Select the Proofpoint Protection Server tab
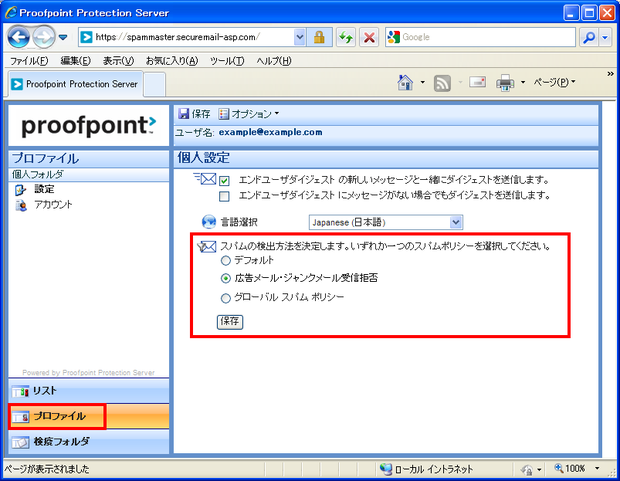 tap(75, 84)
